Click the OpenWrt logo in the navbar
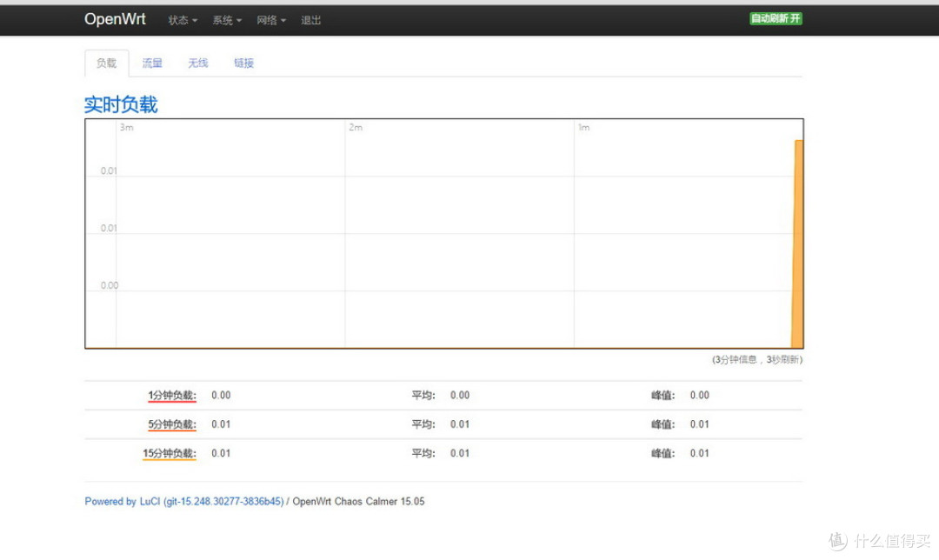939x560 pixels. coord(114,18)
